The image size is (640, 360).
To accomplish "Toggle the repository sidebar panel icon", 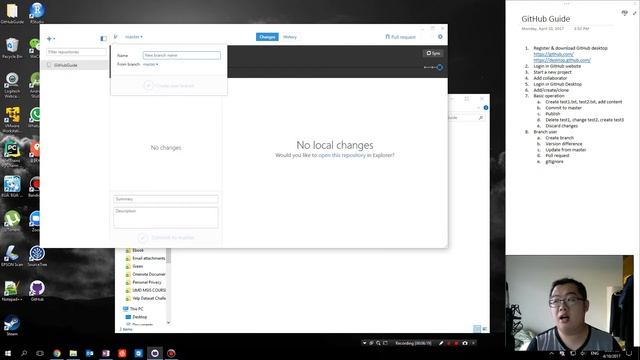I will tap(103, 38).
